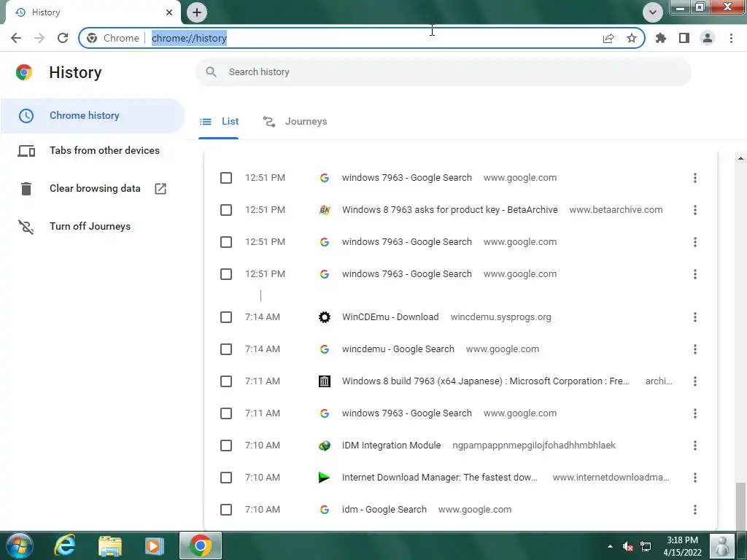Click the muted volume tray icon
The image size is (747, 560).
(627, 546)
